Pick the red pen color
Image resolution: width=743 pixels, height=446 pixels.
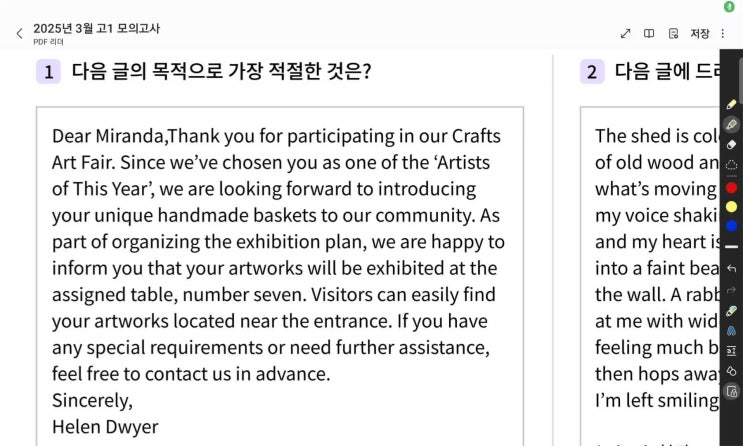pos(731,187)
